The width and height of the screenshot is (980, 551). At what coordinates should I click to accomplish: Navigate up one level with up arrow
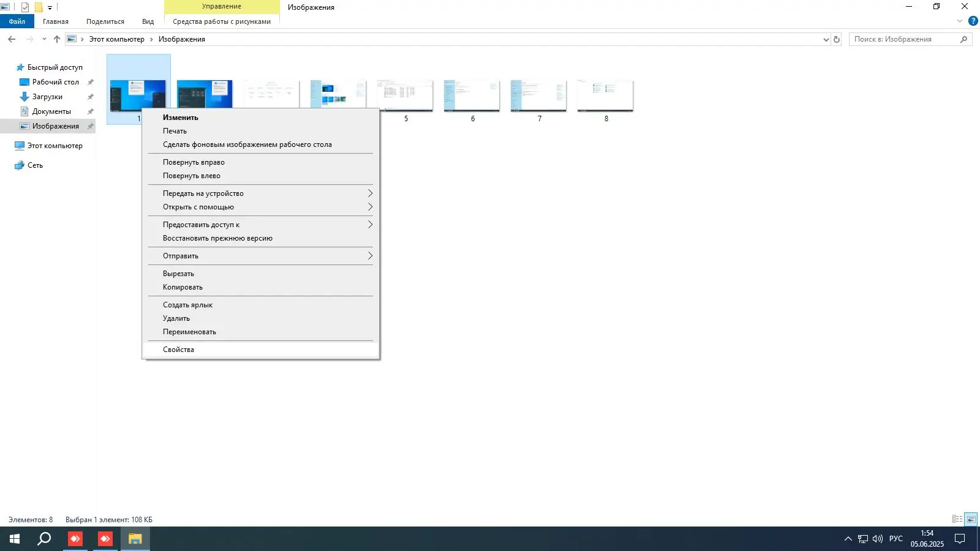pos(56,39)
